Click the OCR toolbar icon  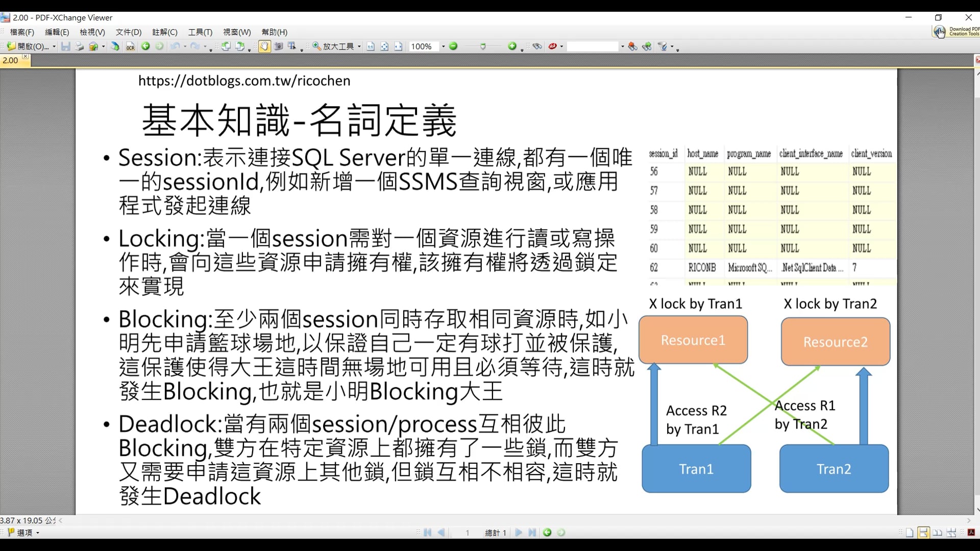[131, 46]
